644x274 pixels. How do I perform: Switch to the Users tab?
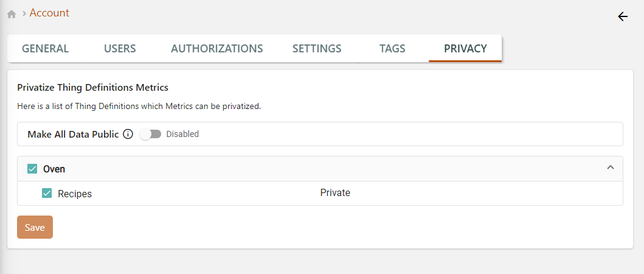120,49
